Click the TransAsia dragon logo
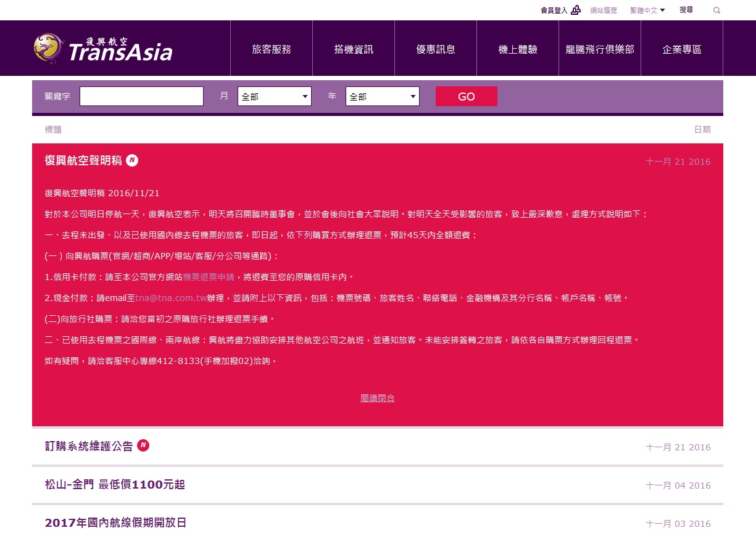The height and width of the screenshot is (541, 756). [x=103, y=49]
